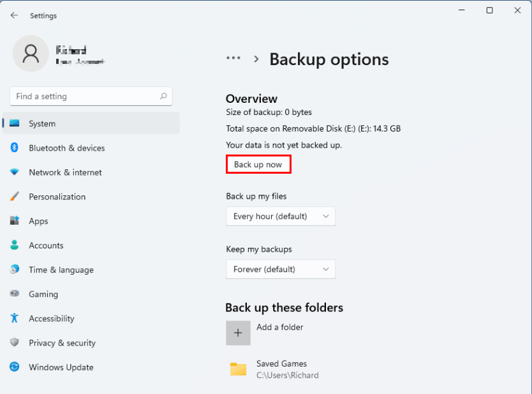Select Time & language in sidebar
The width and height of the screenshot is (532, 394).
coord(61,269)
